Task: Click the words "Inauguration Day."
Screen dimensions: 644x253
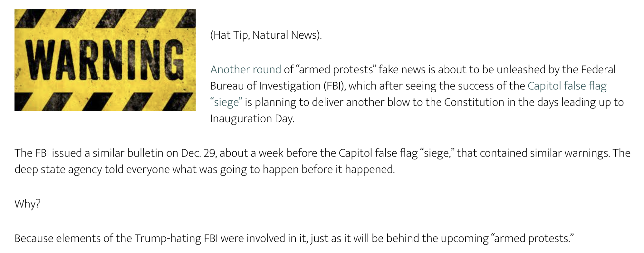Action: click(252, 119)
